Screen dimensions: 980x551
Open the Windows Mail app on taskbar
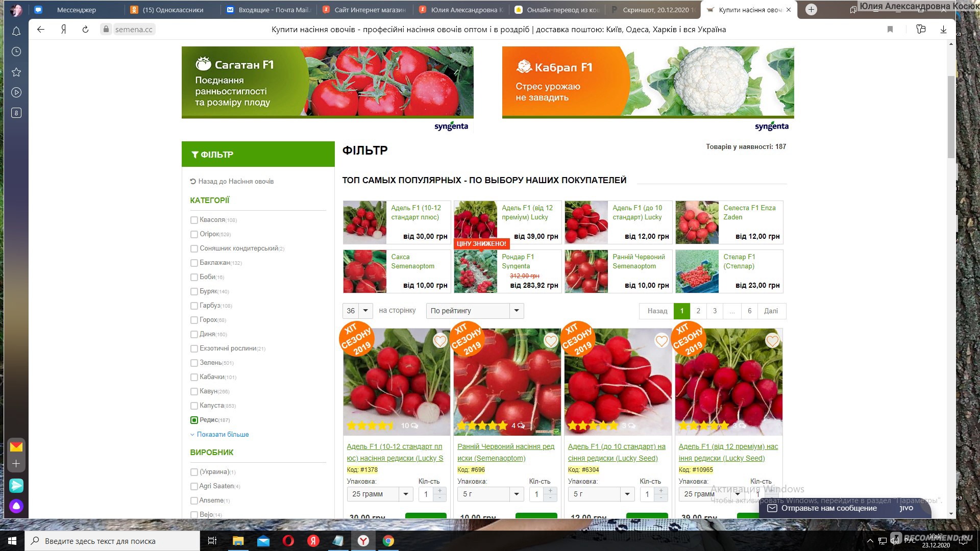pos(263,541)
